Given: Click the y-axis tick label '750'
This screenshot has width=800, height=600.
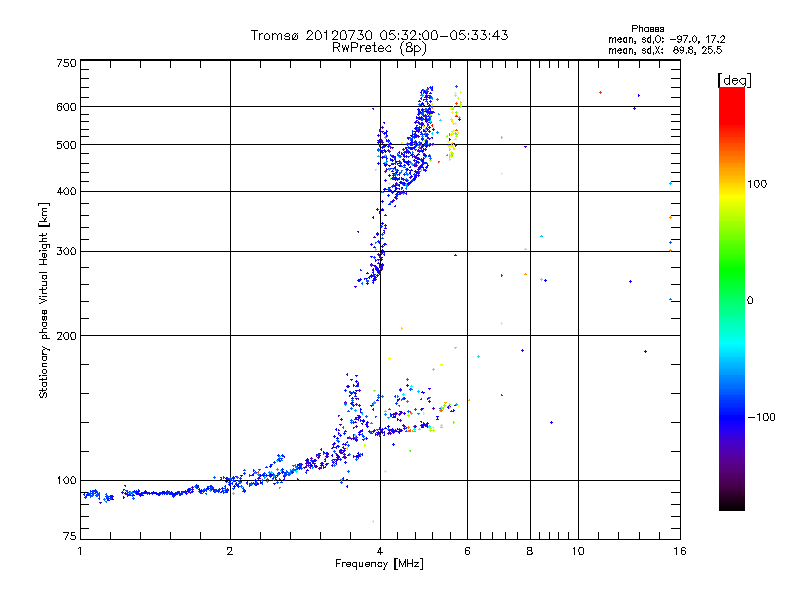Looking at the screenshot, I should (66, 63).
